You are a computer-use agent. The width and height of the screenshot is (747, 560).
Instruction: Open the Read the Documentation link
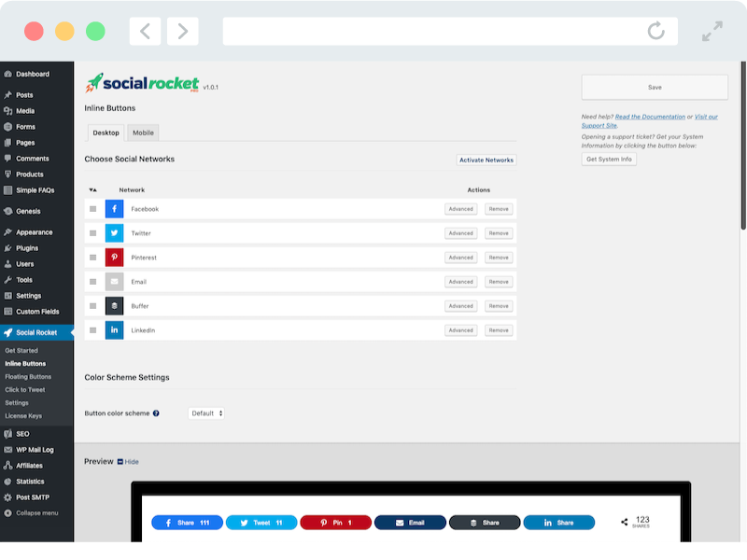[650, 117]
